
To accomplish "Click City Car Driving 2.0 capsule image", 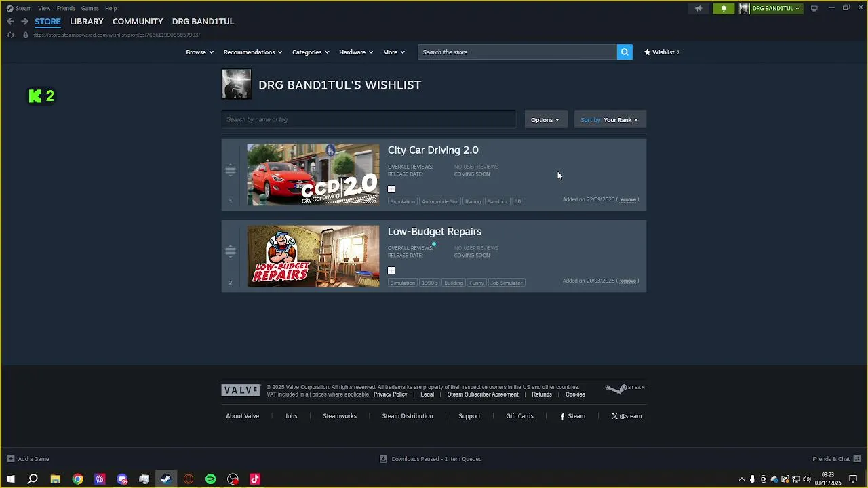I will coord(313,175).
